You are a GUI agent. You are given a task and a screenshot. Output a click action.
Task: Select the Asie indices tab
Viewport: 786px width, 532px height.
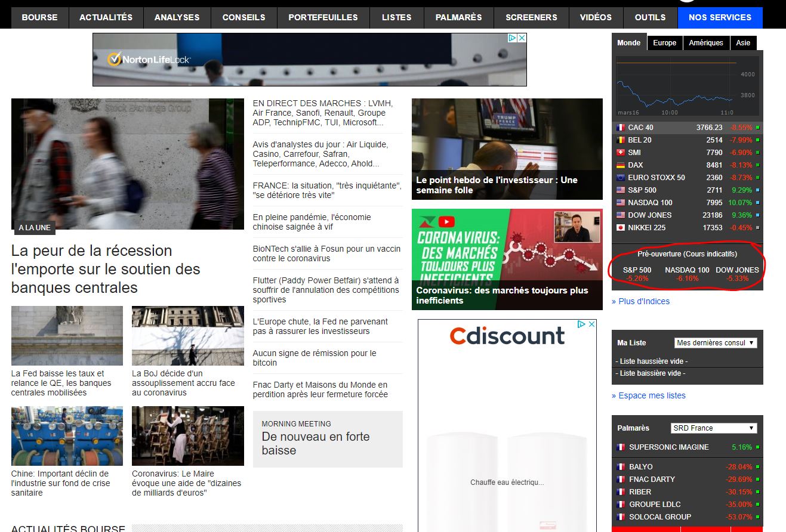743,43
